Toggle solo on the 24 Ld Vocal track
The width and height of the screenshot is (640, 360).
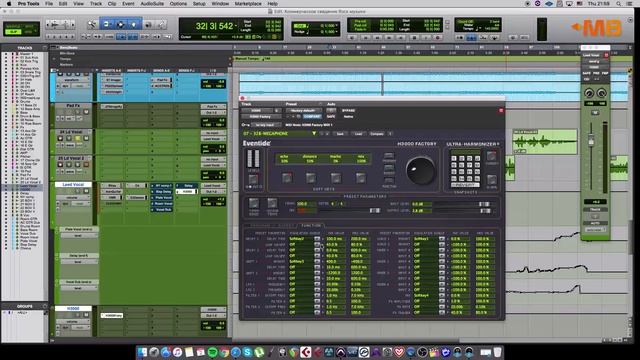[78, 138]
